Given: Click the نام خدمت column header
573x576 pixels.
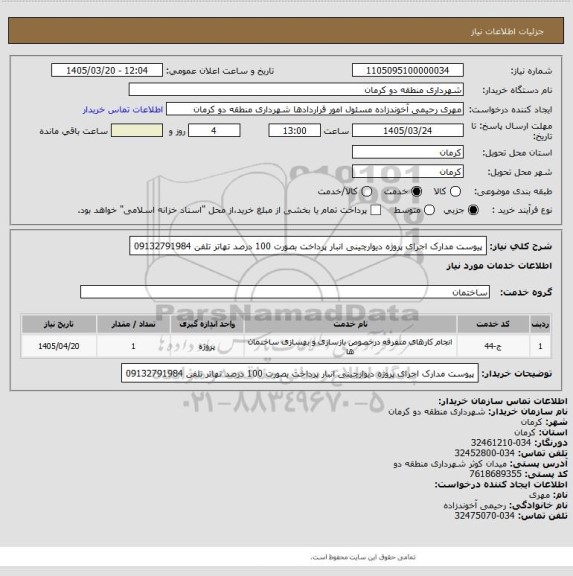Looking at the screenshot, I should 350,324.
